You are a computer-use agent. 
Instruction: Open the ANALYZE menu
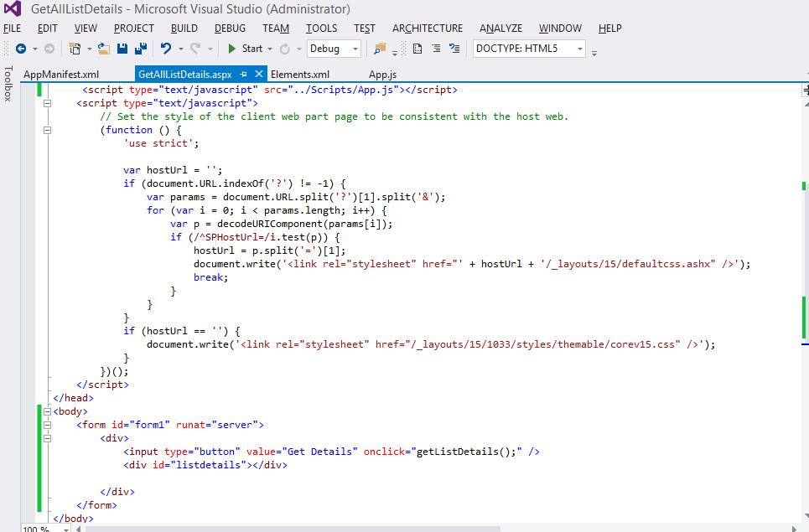pyautogui.click(x=501, y=28)
